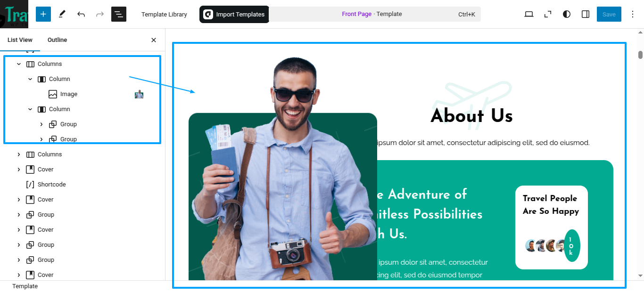Toggle the Settings sidebar panel icon
Image resolution: width=644 pixels, height=292 pixels.
point(586,14)
